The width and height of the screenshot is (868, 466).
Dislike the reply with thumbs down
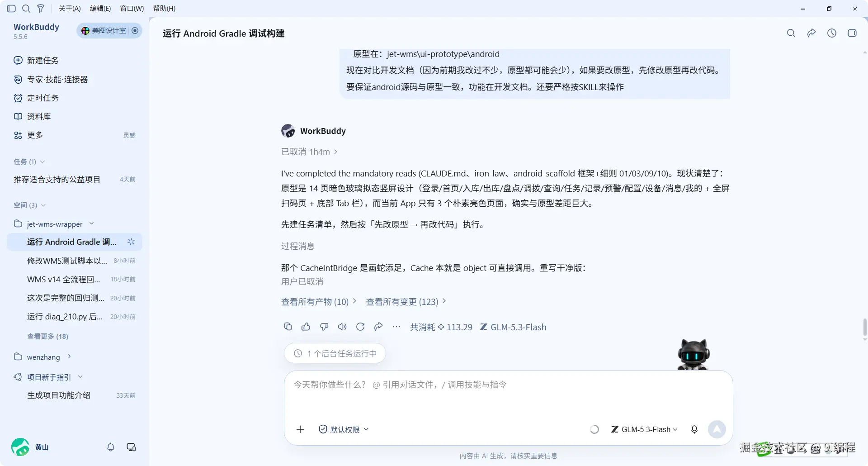point(324,327)
